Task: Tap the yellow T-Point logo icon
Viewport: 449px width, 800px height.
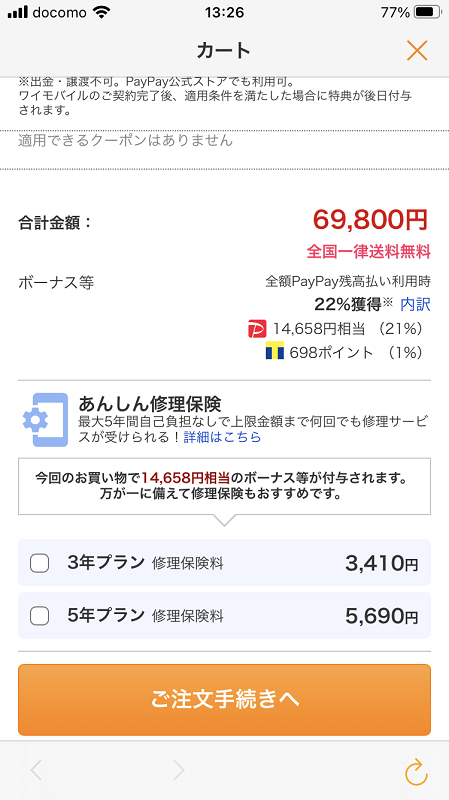Action: coord(275,352)
